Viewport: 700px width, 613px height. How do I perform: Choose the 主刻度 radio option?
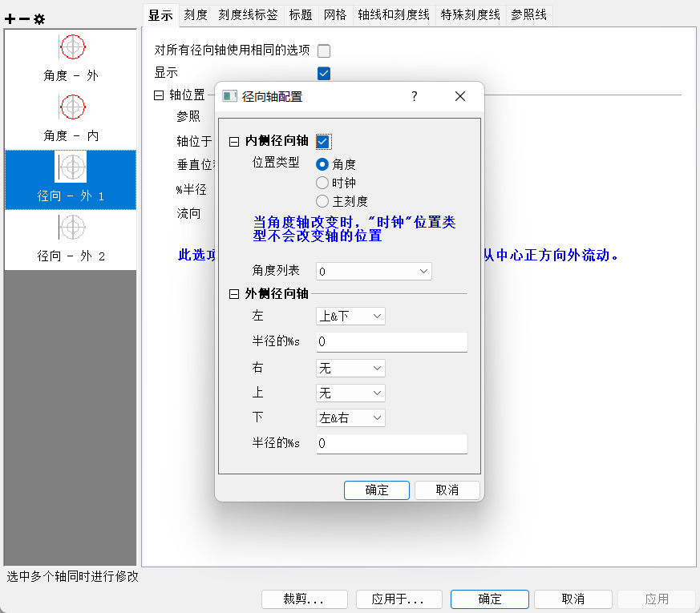pos(322,201)
